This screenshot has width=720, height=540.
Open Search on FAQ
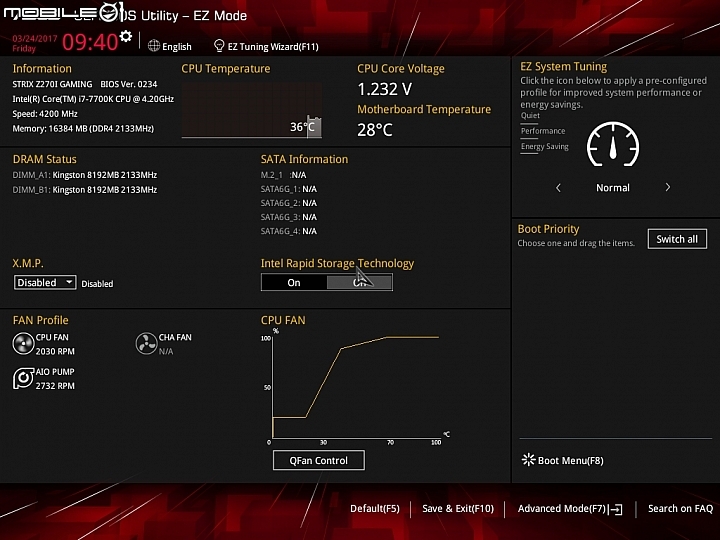680,508
